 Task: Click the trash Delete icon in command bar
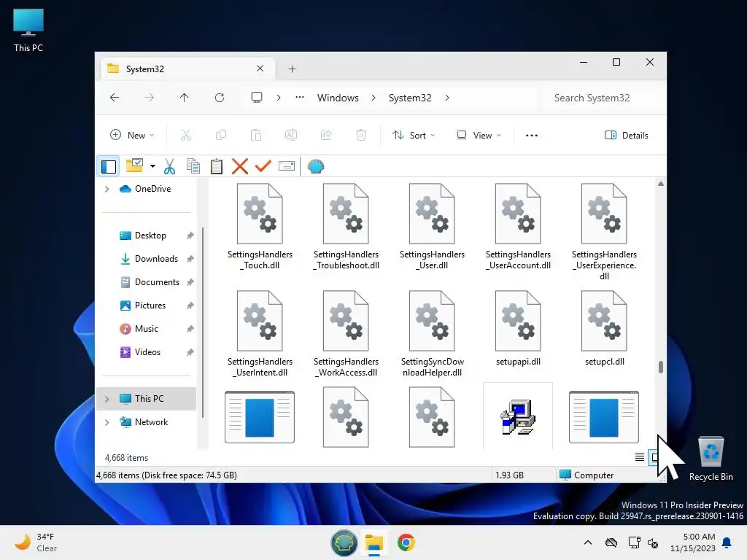361,135
